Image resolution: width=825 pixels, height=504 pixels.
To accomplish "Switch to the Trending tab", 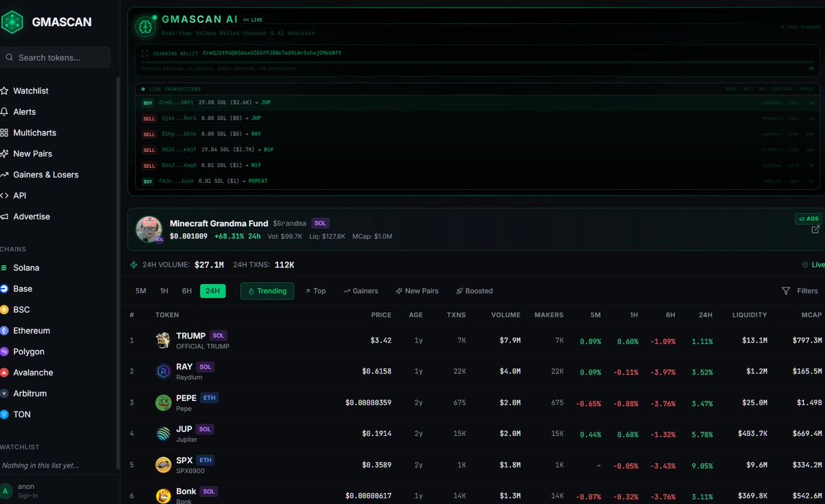I will 267,291.
